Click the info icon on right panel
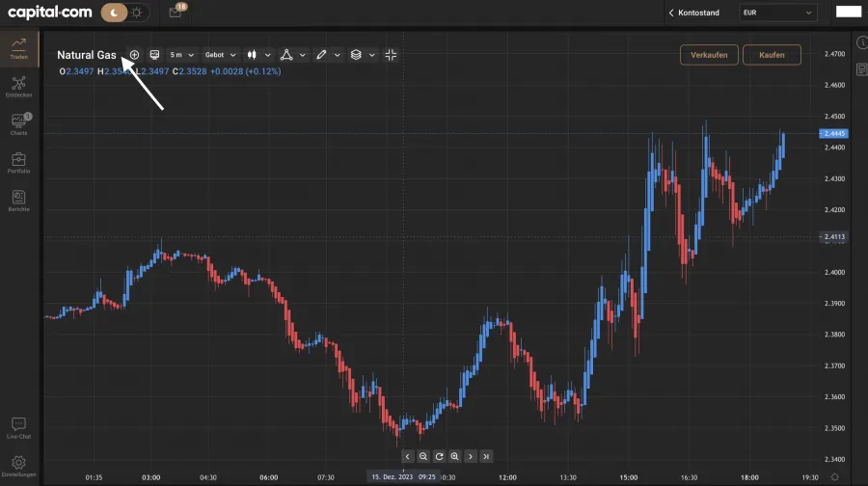 (x=862, y=42)
